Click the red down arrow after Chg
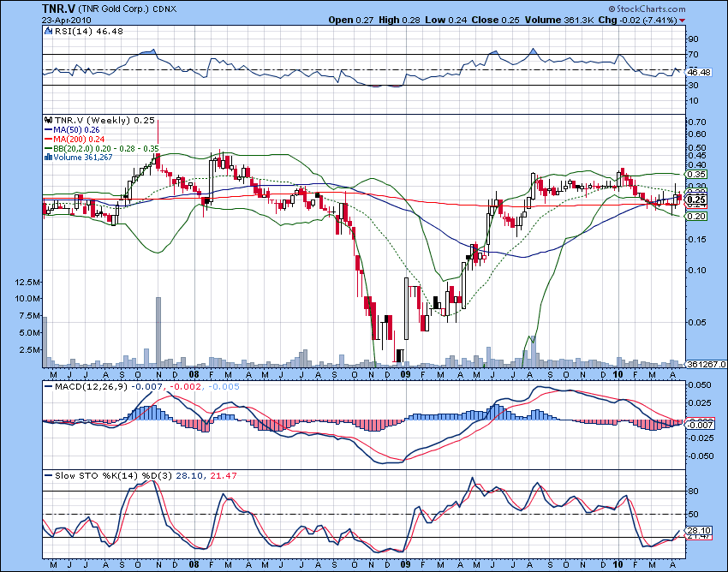This screenshot has height=572, width=728. tap(682, 21)
